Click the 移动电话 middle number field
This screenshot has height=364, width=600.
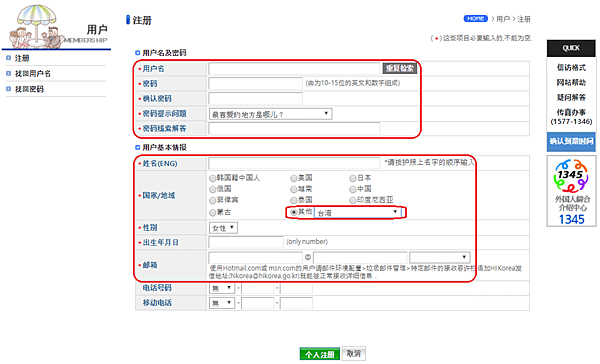click(258, 304)
